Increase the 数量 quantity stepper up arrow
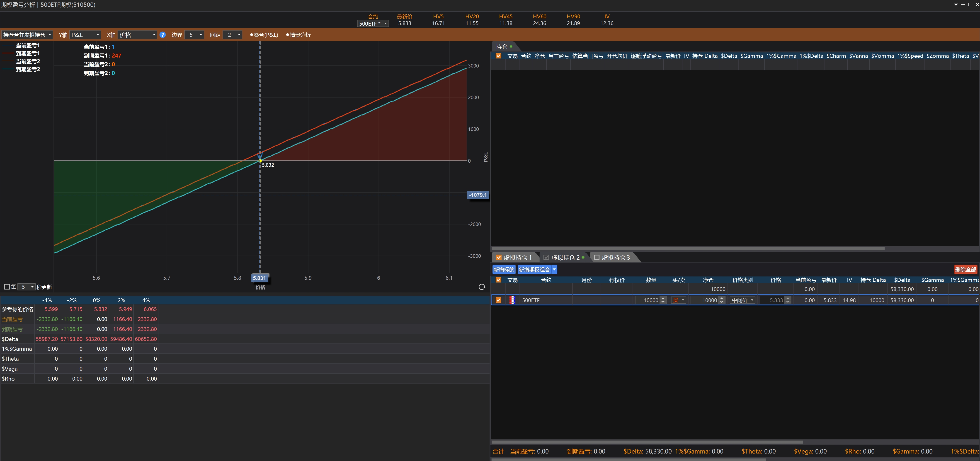The width and height of the screenshot is (980, 461). point(663,298)
